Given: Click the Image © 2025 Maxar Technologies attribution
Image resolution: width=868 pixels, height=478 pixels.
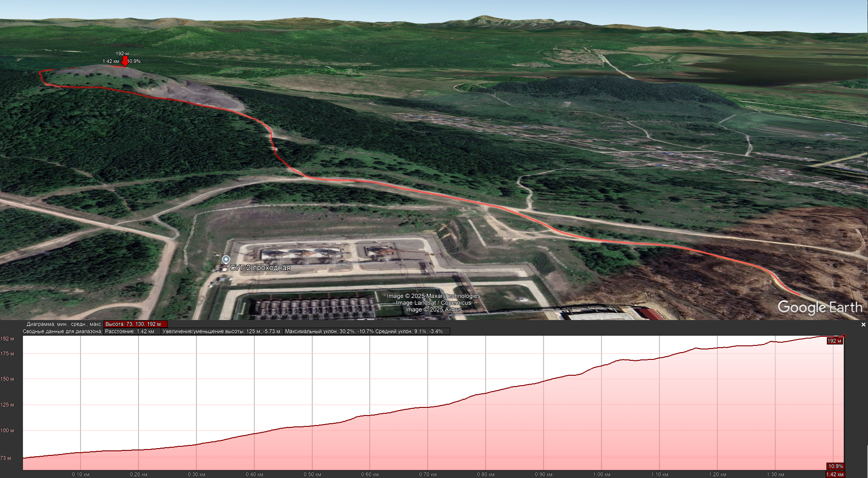Looking at the screenshot, I should (433, 296).
